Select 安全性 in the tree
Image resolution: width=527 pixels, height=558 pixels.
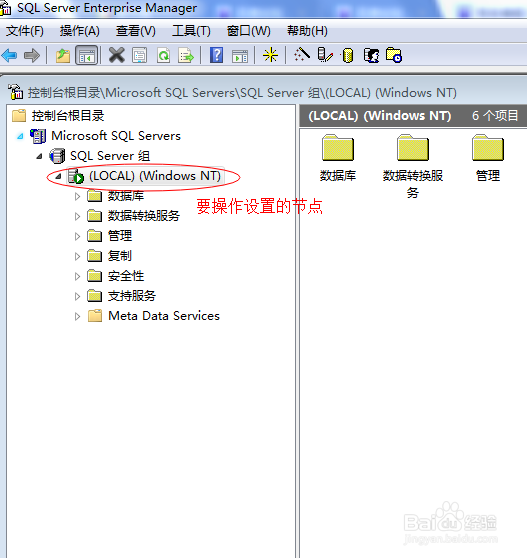126,276
